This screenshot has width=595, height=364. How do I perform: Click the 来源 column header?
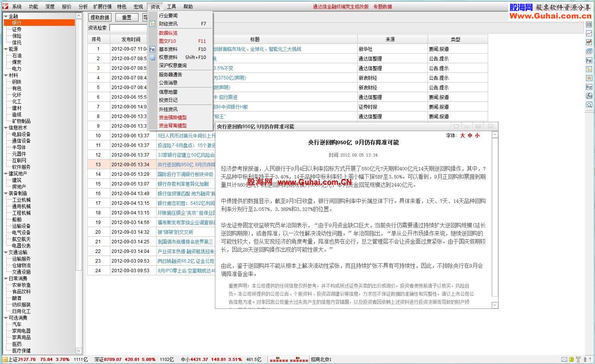point(392,39)
